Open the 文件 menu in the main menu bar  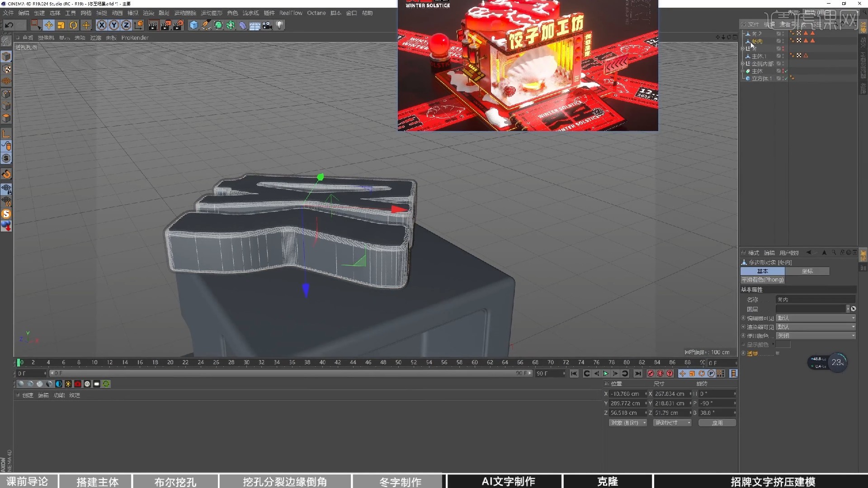8,13
